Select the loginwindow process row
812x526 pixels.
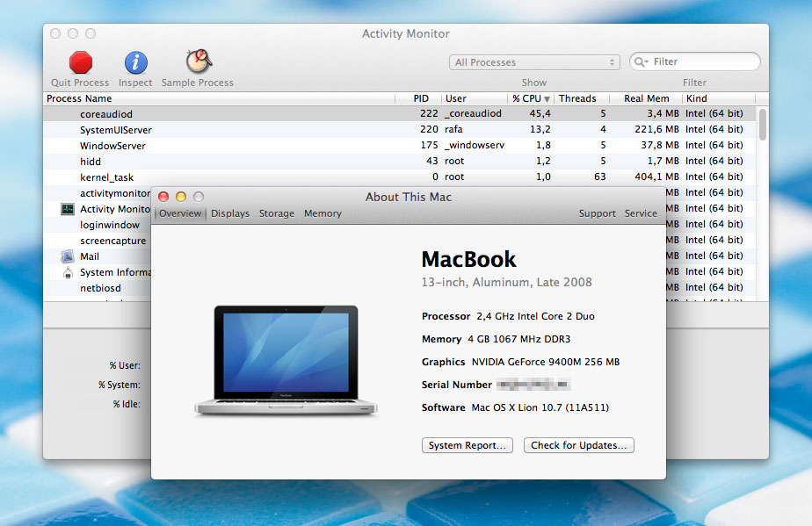[98, 225]
